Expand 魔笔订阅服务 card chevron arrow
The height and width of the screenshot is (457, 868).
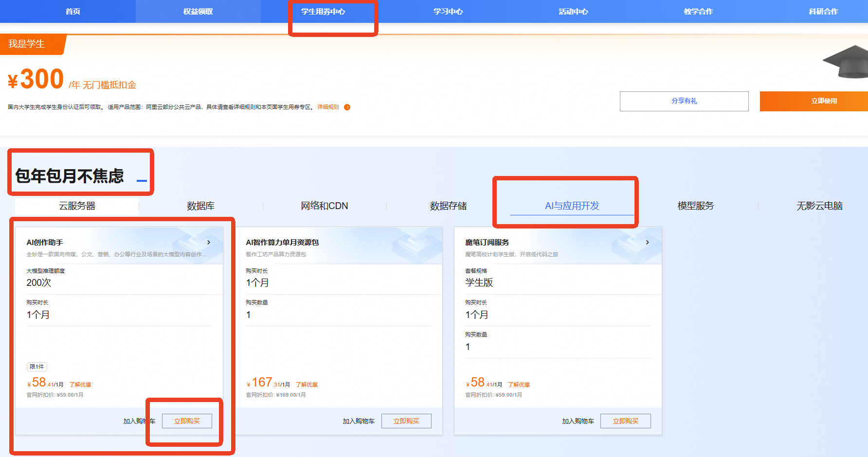[x=647, y=242]
